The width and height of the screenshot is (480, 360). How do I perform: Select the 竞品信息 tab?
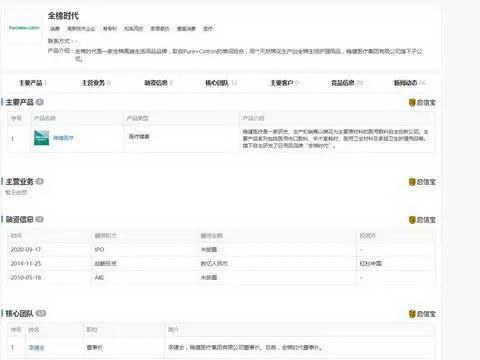click(347, 83)
